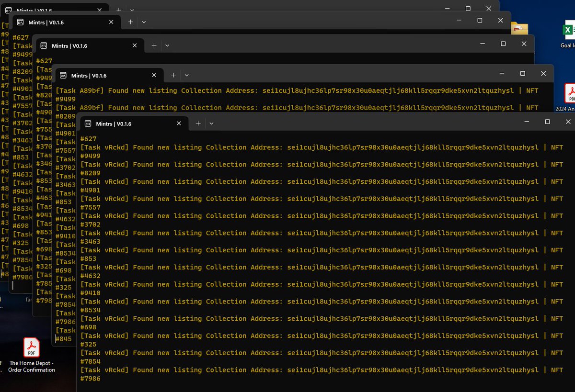Maximize the rearmost Mintrs terminal window
Screen dimensions: 575x392
(x=468, y=8)
